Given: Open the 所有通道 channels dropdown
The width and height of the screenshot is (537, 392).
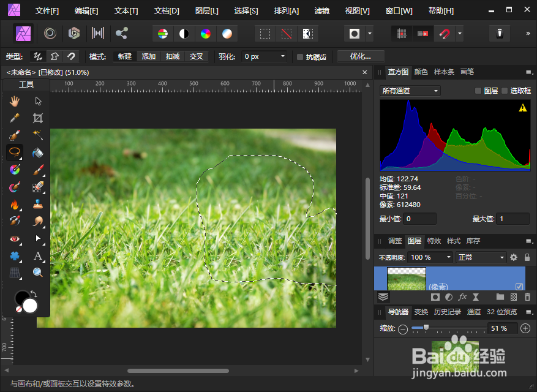Looking at the screenshot, I should [409, 90].
